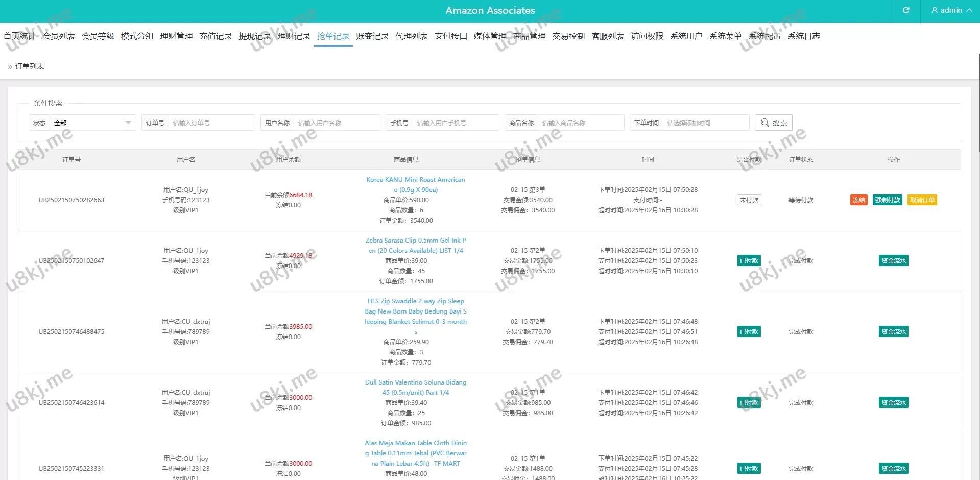Click the search magnifier button
The width and height of the screenshot is (980, 480).
(x=773, y=123)
